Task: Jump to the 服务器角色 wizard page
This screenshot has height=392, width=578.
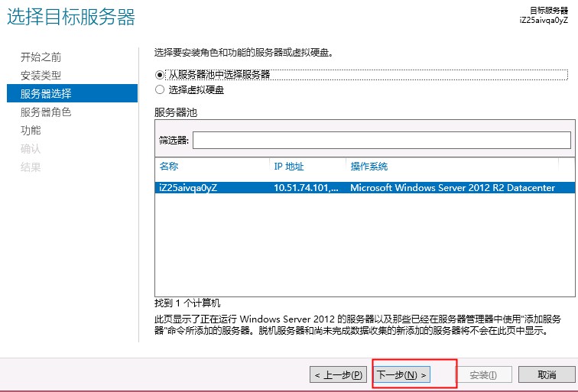Action: point(46,112)
